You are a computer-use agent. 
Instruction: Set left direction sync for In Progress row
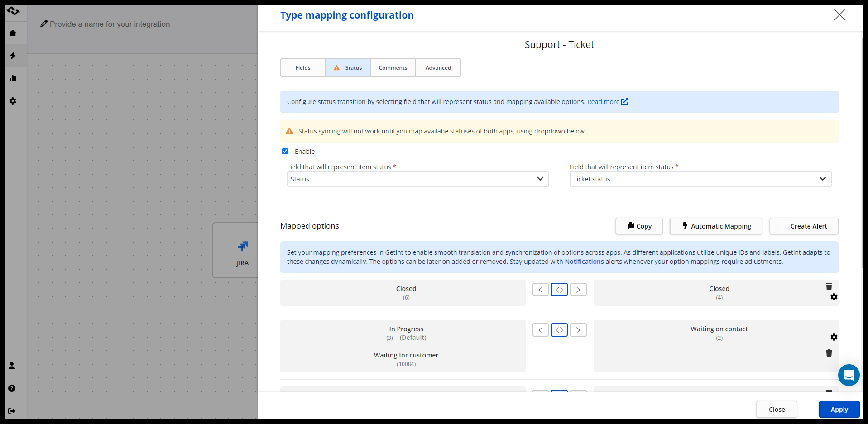tap(541, 330)
